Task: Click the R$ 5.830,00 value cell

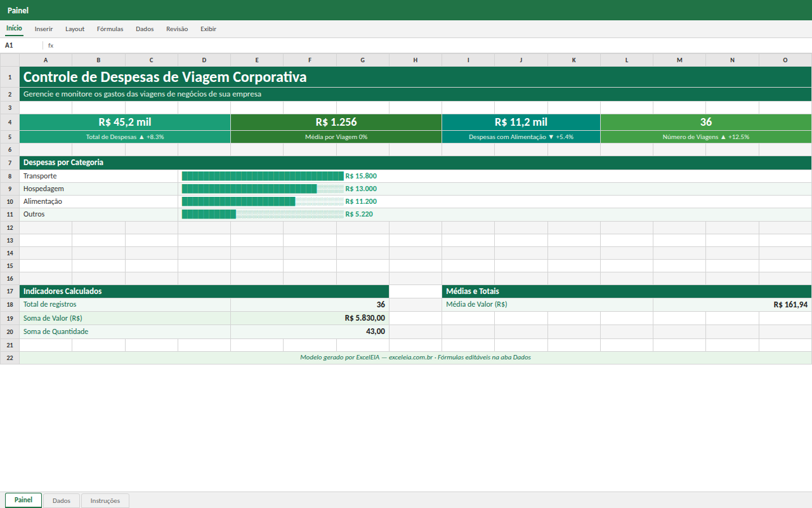Action: point(310,318)
